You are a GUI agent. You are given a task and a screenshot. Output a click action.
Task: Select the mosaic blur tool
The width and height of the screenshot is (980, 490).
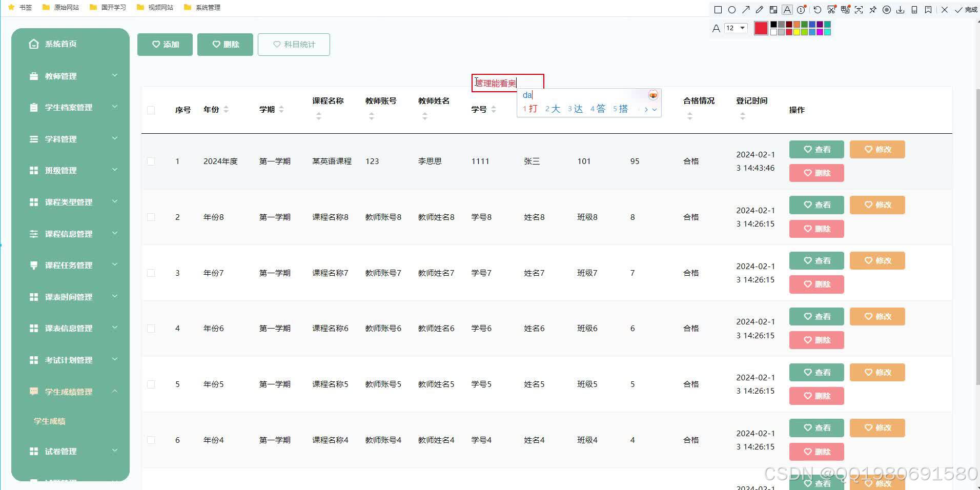click(x=774, y=10)
